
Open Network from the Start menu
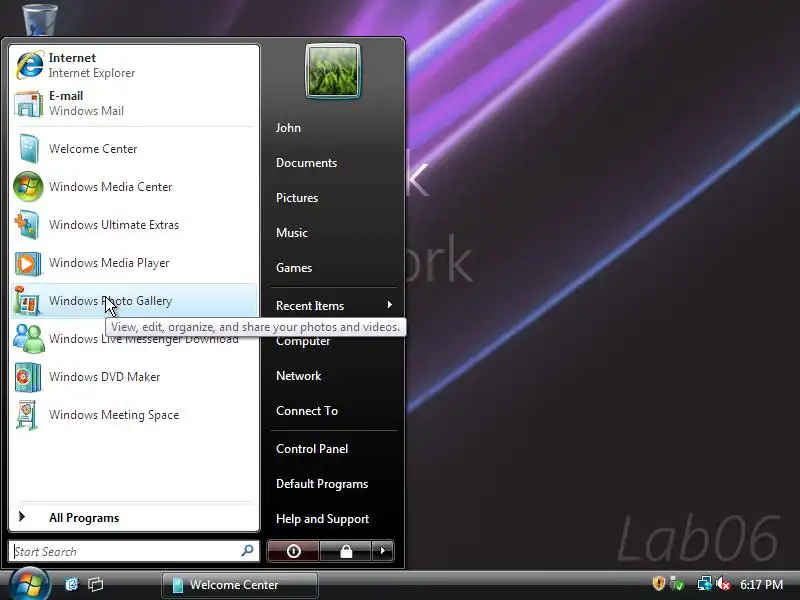pos(298,376)
